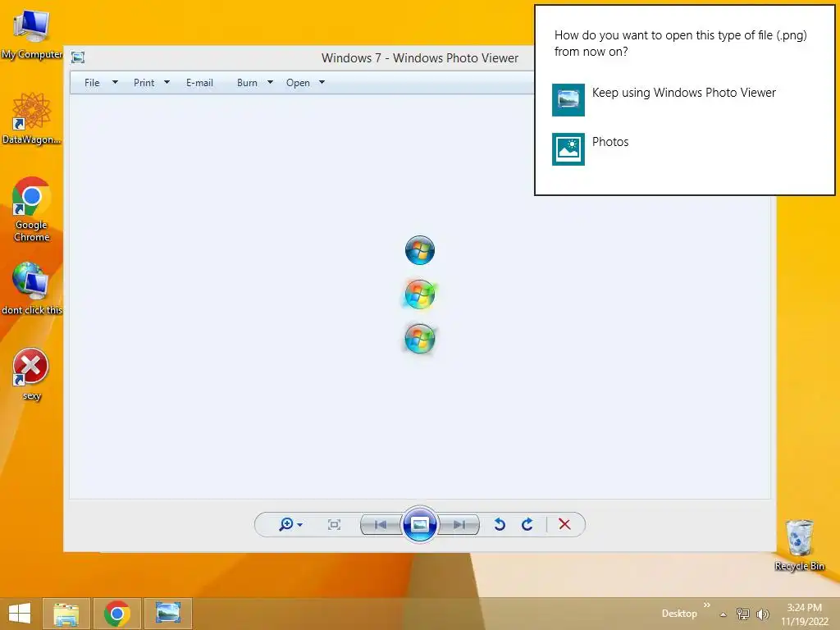Click the bottom Windows logo in the image
Screen dimensions: 840x630
[419, 339]
